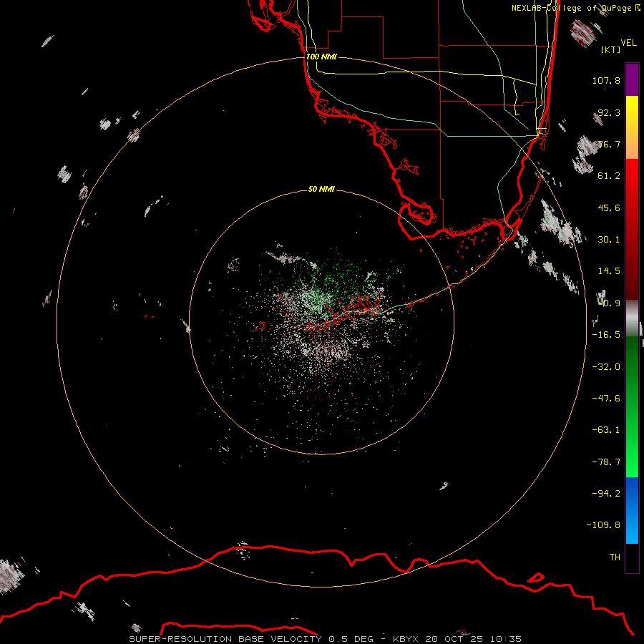Click the TH label on the scale
Viewport: 644px width, 644px height.
pyautogui.click(x=615, y=557)
